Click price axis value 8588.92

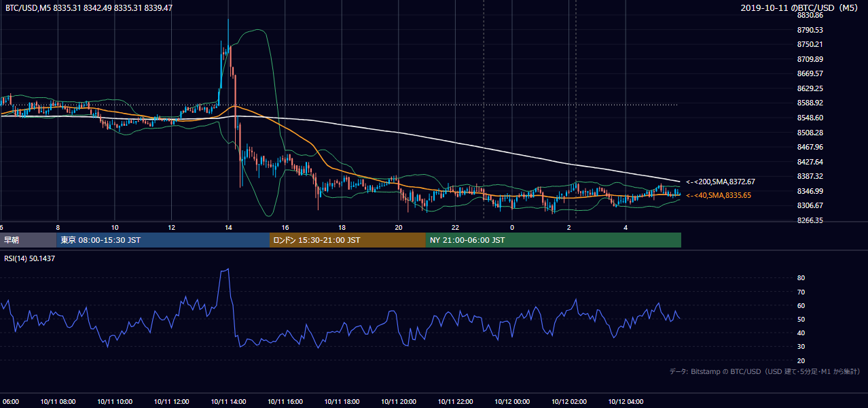pyautogui.click(x=810, y=103)
